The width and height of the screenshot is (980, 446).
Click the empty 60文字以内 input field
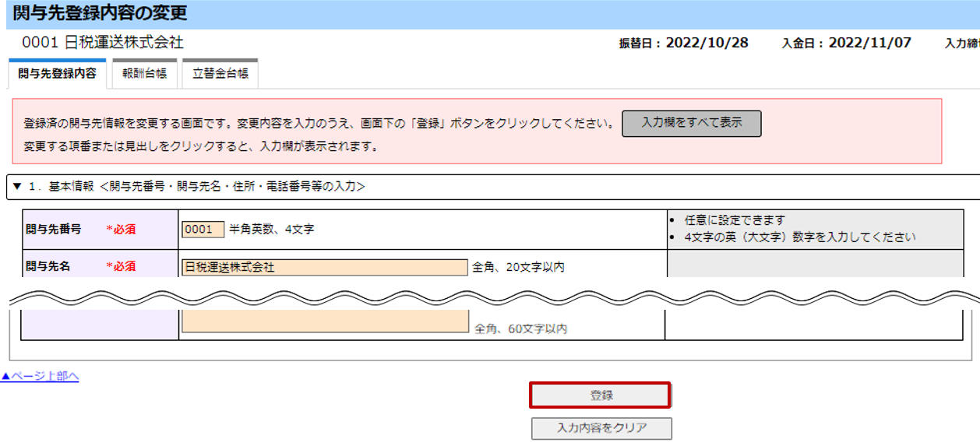324,321
